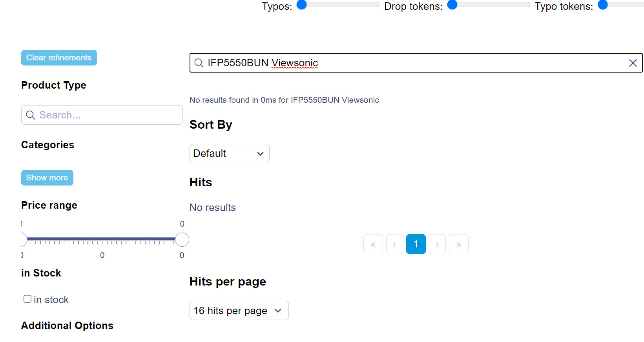Click the previous page chevron

(394, 244)
